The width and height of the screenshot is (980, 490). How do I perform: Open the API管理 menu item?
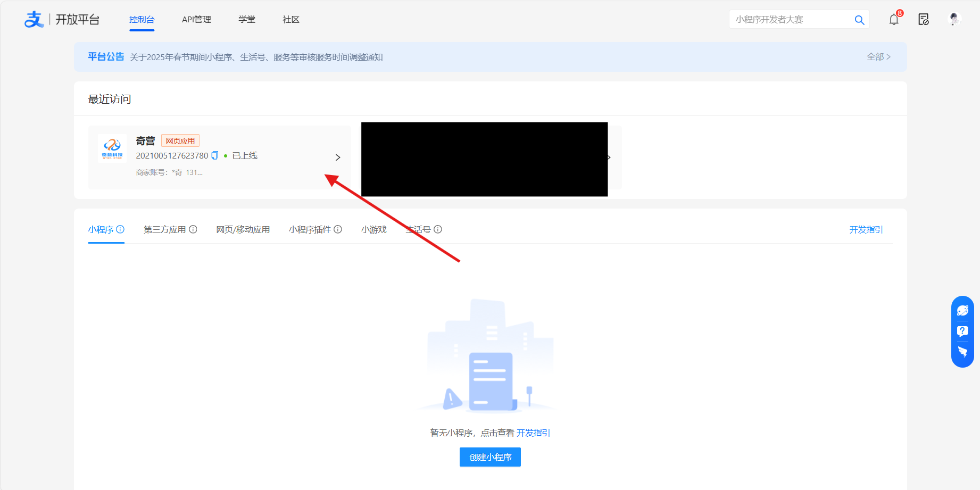pos(196,20)
